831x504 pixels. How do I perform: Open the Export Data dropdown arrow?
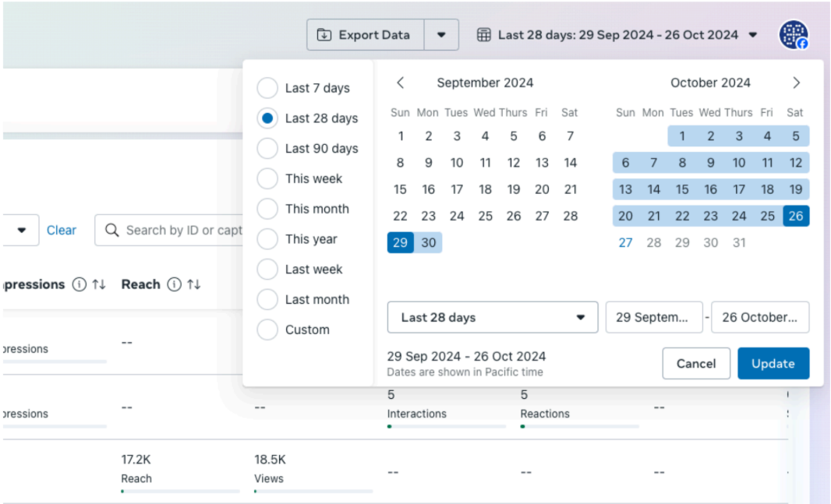441,35
